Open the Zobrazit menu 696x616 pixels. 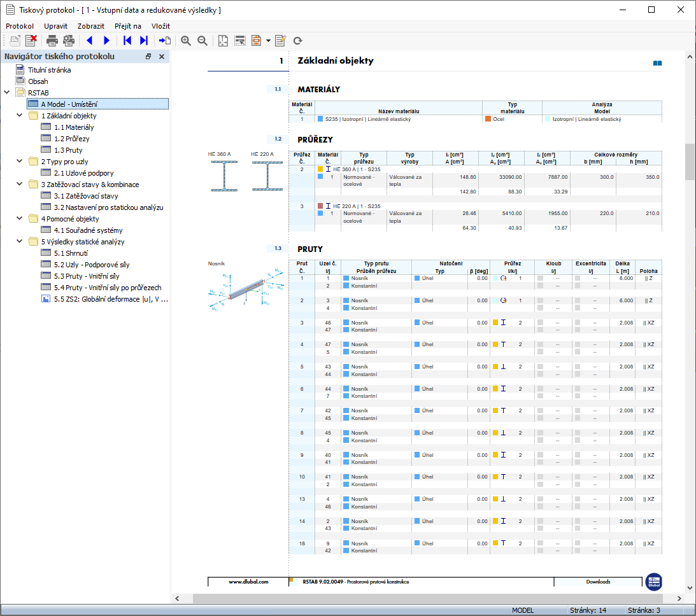90,26
